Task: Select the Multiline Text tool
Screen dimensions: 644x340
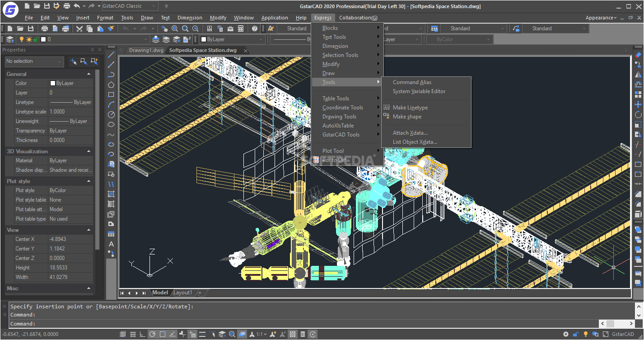Action: coord(111,244)
